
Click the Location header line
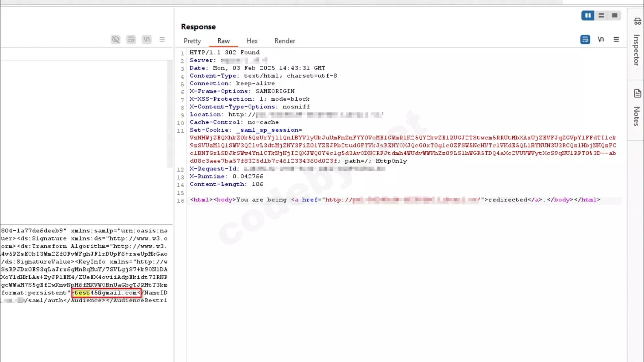point(286,115)
